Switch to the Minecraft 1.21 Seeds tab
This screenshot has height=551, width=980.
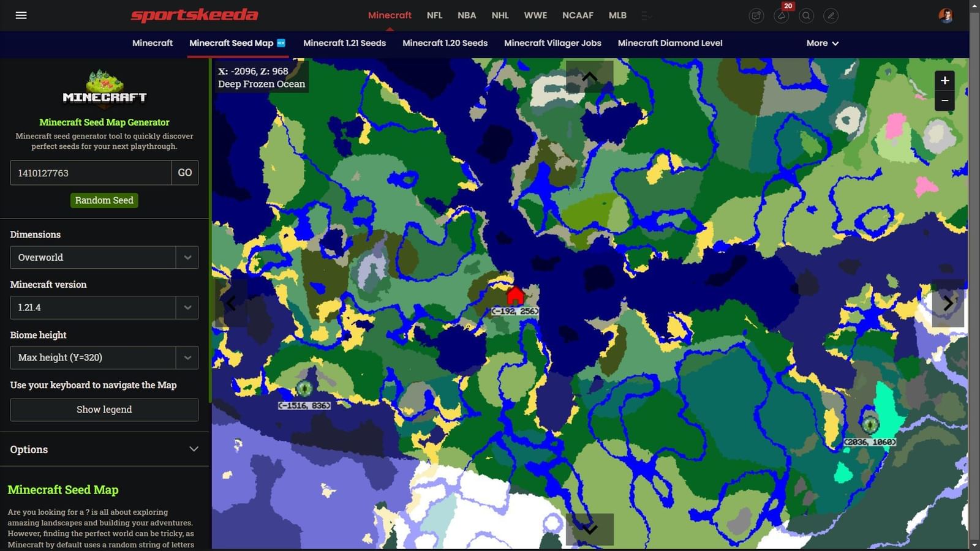[x=344, y=43]
